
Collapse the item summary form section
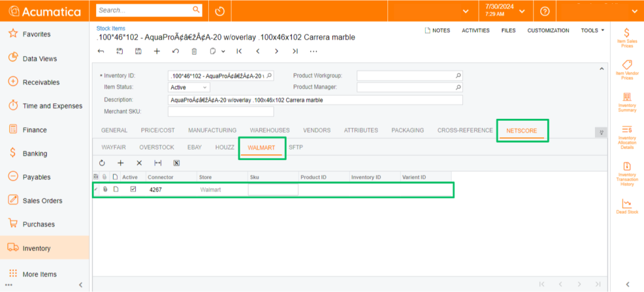point(601,69)
